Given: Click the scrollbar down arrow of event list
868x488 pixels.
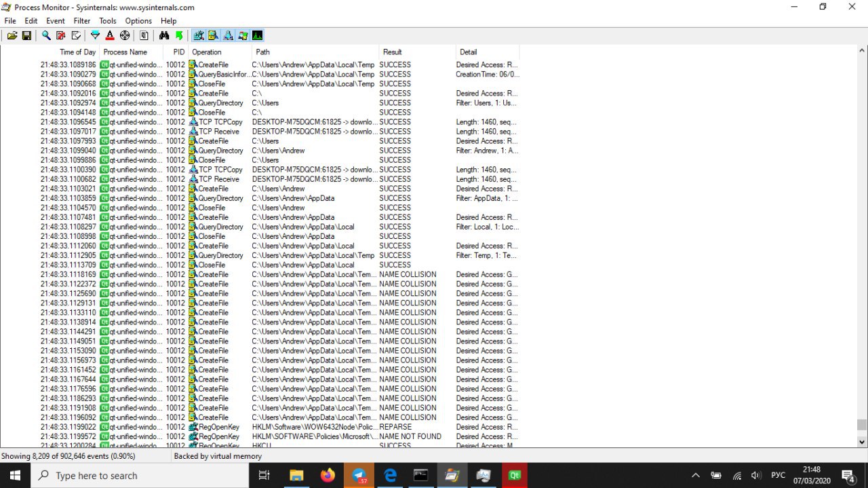Looking at the screenshot, I should click(862, 442).
